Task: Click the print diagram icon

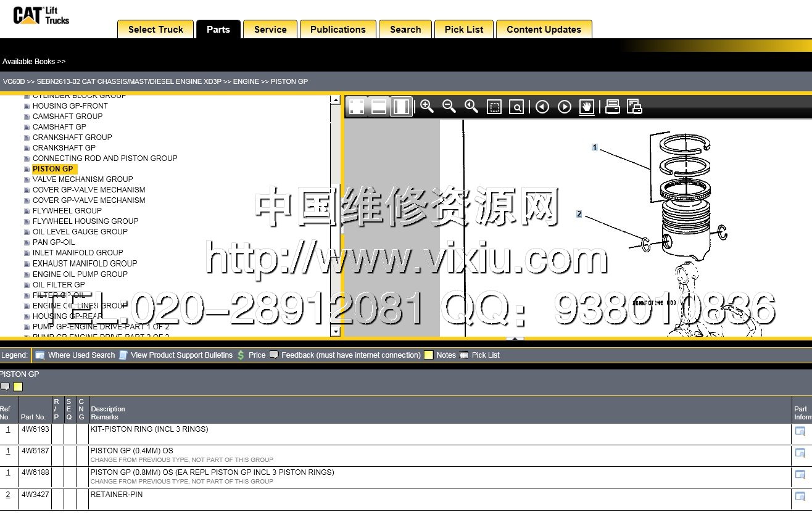Action: [x=612, y=107]
